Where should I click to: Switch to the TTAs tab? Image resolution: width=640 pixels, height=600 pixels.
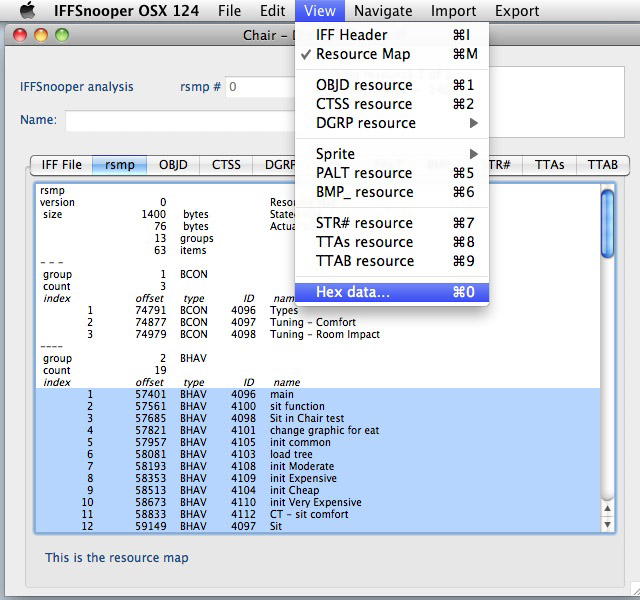tap(549, 165)
